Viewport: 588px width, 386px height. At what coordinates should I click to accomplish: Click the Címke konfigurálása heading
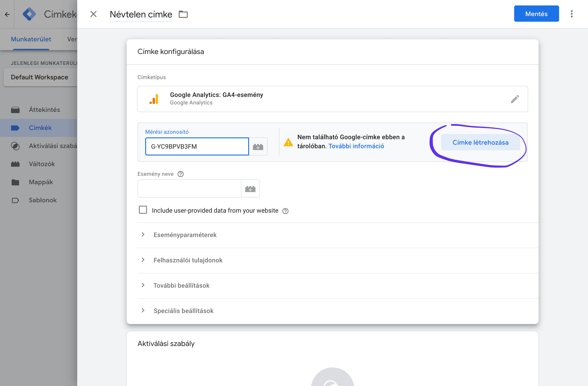point(171,52)
